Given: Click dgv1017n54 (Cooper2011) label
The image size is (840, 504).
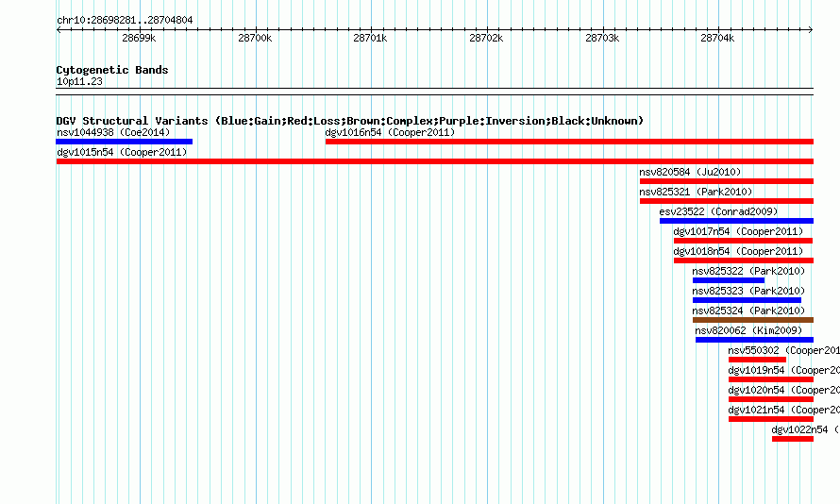Looking at the screenshot, I should pyautogui.click(x=738, y=231).
